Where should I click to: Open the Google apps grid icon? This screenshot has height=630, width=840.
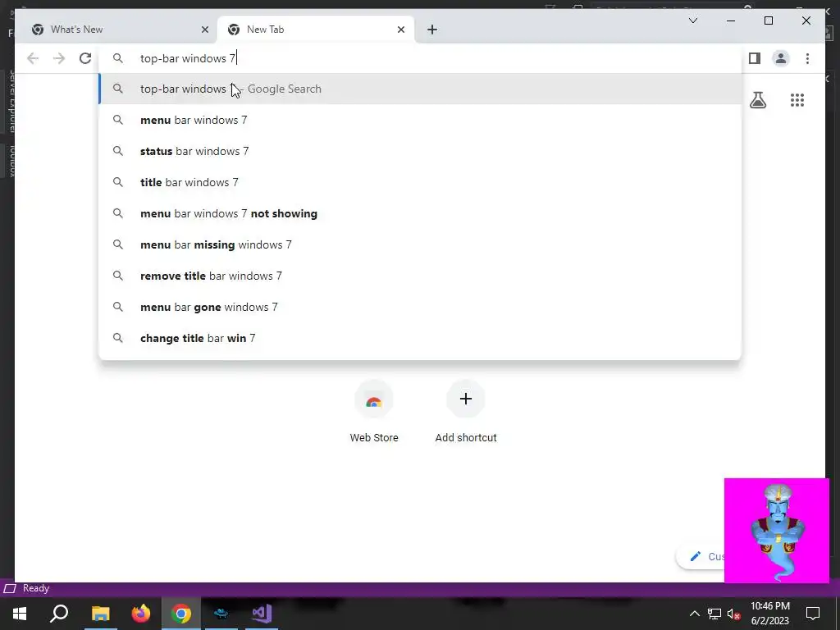pos(797,100)
